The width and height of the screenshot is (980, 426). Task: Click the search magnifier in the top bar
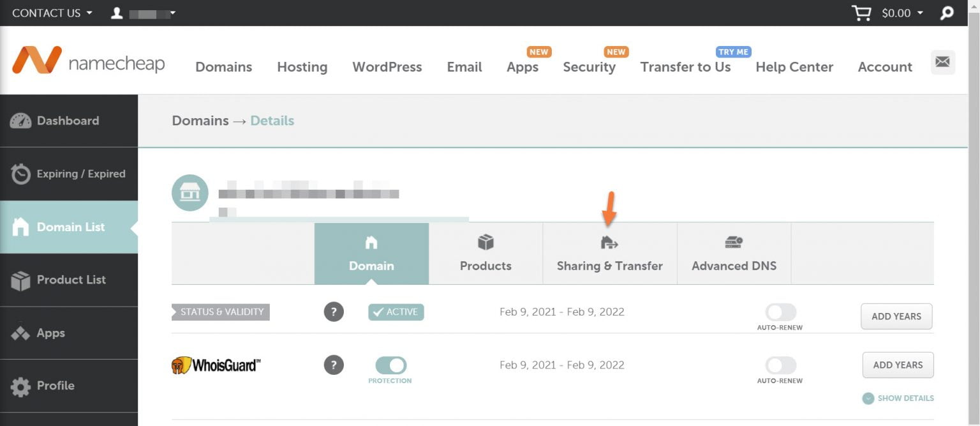(946, 12)
